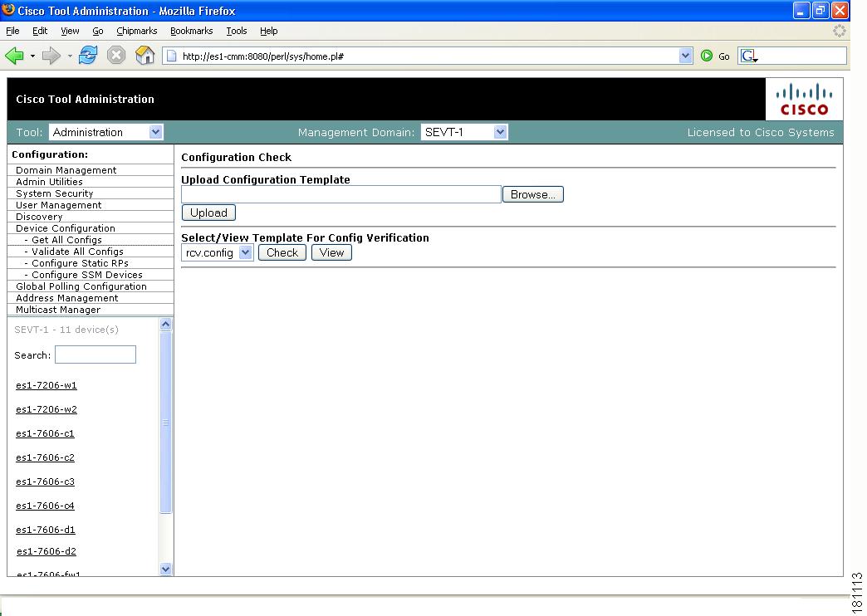Click the template file path field
This screenshot has width=867, height=616.
click(341, 194)
